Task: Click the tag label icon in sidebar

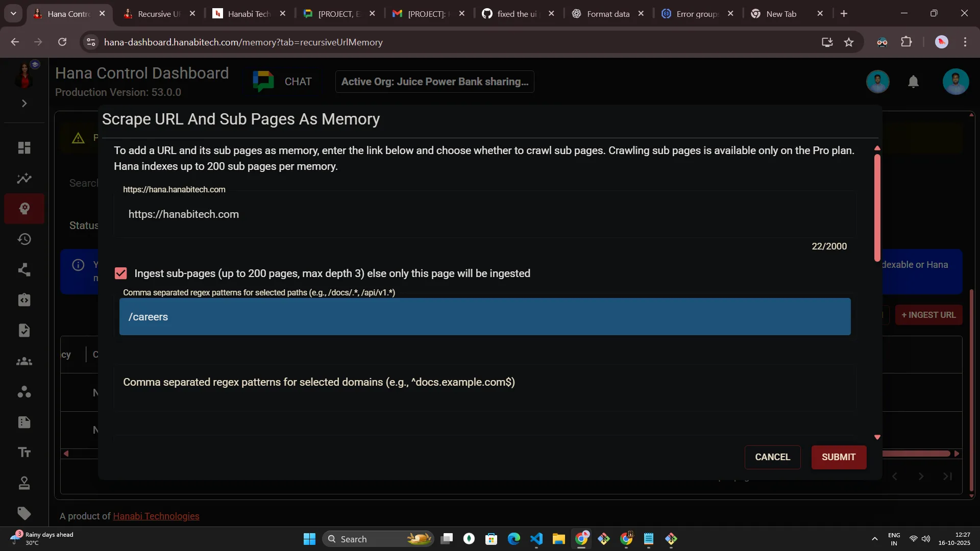Action: 24,513
